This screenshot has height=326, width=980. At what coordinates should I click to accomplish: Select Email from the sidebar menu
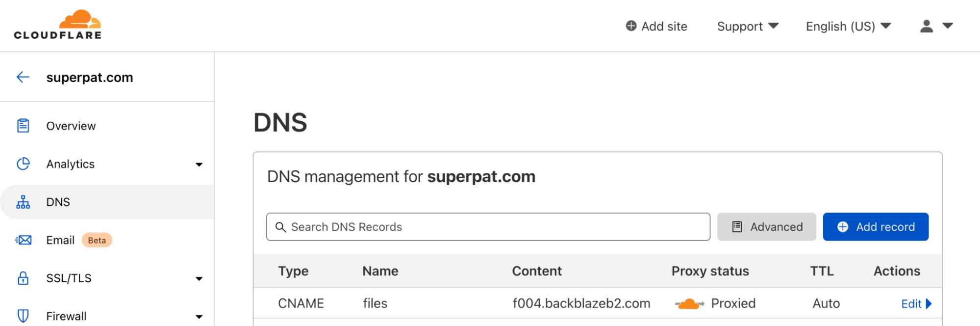click(x=60, y=240)
